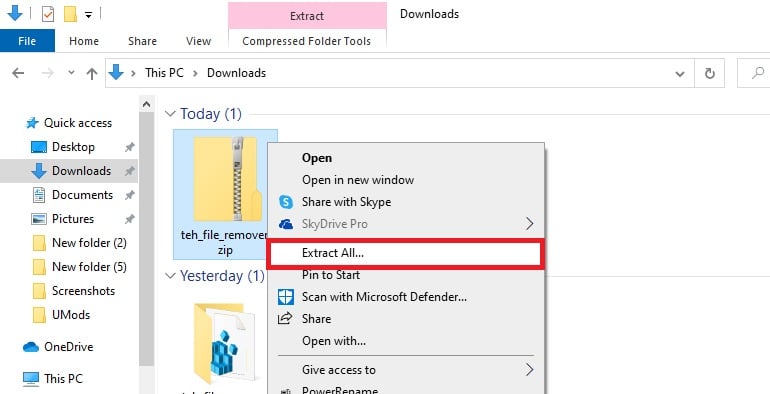Open the Compressed Folder Tools tab
770x394 pixels.
pyautogui.click(x=306, y=41)
